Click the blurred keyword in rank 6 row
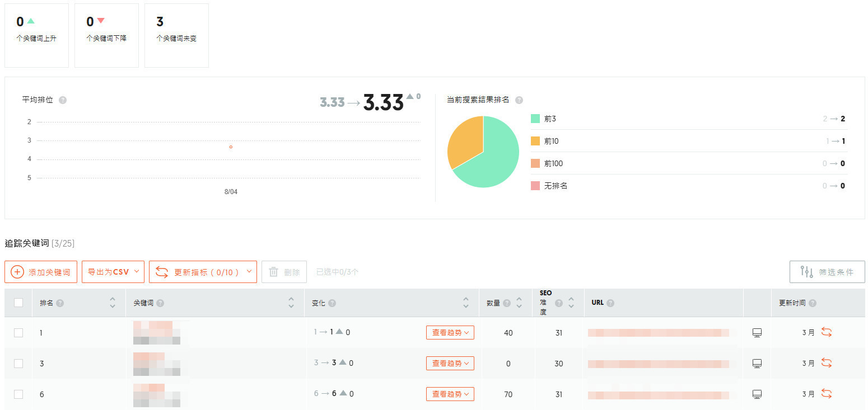Viewport: 868px width, 410px height. coord(157,394)
